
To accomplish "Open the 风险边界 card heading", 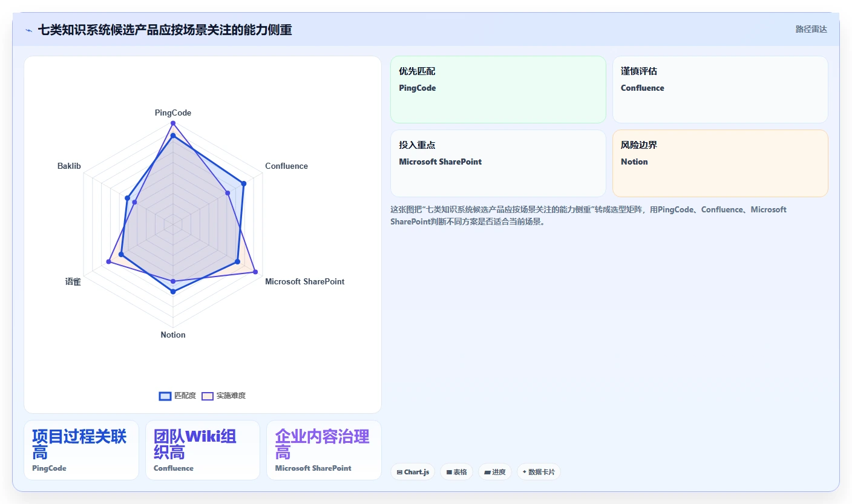I will pyautogui.click(x=639, y=145).
